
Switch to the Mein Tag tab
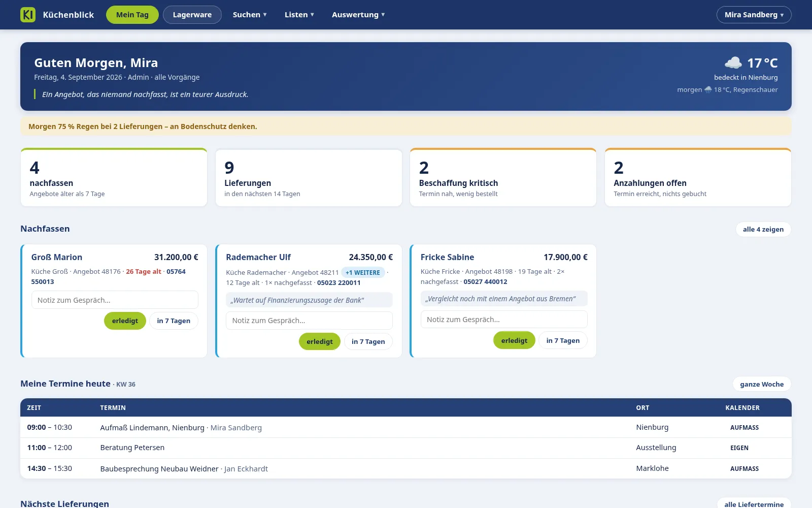pyautogui.click(x=132, y=15)
